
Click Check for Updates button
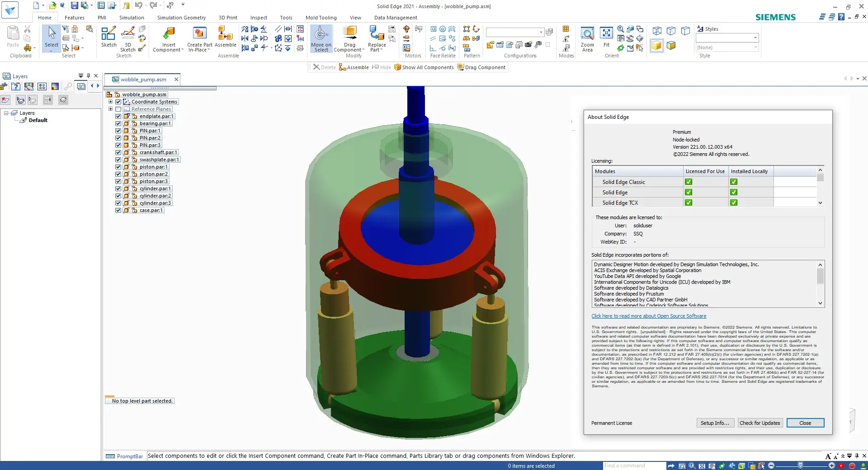[760, 423]
